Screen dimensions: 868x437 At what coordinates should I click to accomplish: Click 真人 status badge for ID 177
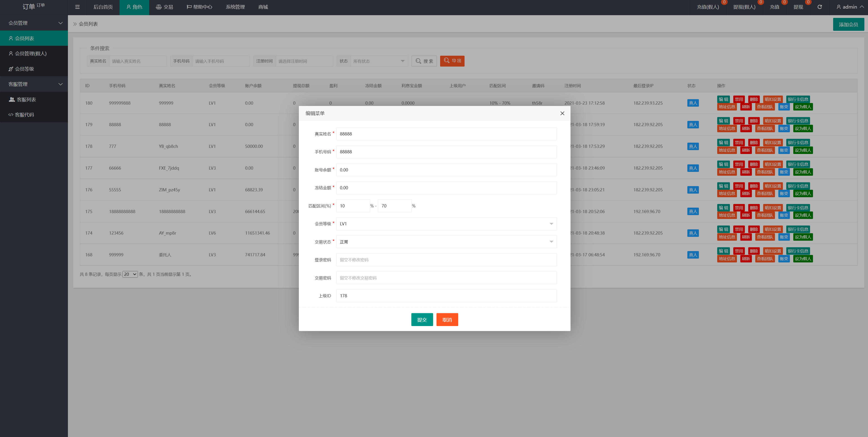(693, 168)
